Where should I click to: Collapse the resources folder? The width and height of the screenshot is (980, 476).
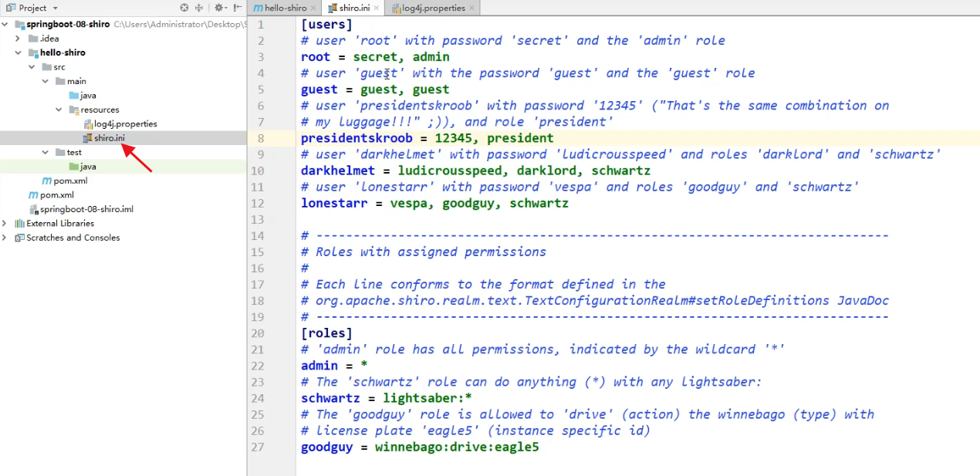point(59,110)
